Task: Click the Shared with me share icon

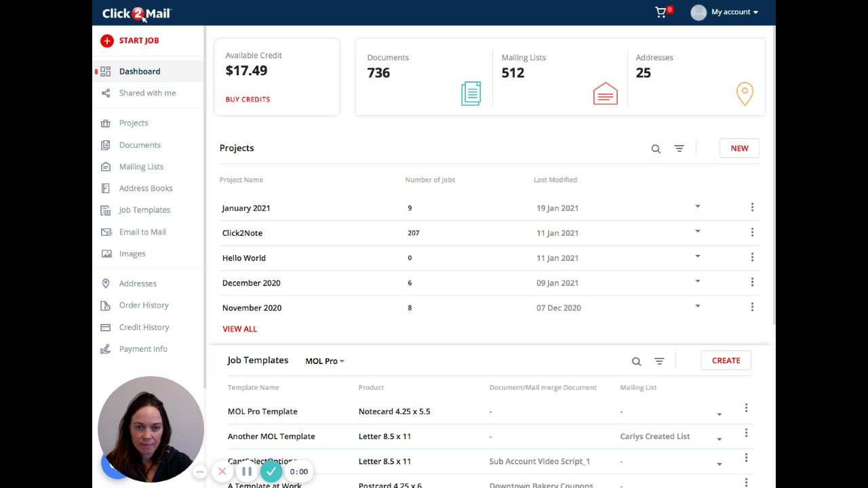Action: coord(105,93)
